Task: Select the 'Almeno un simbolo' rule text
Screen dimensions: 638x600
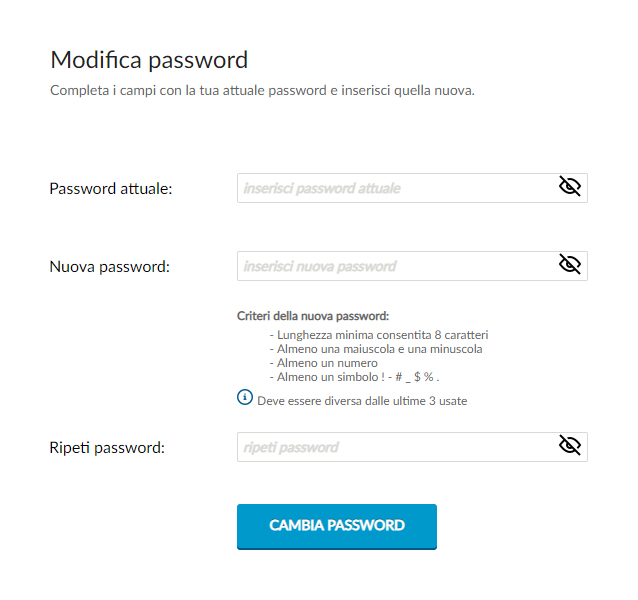Action: tap(354, 377)
